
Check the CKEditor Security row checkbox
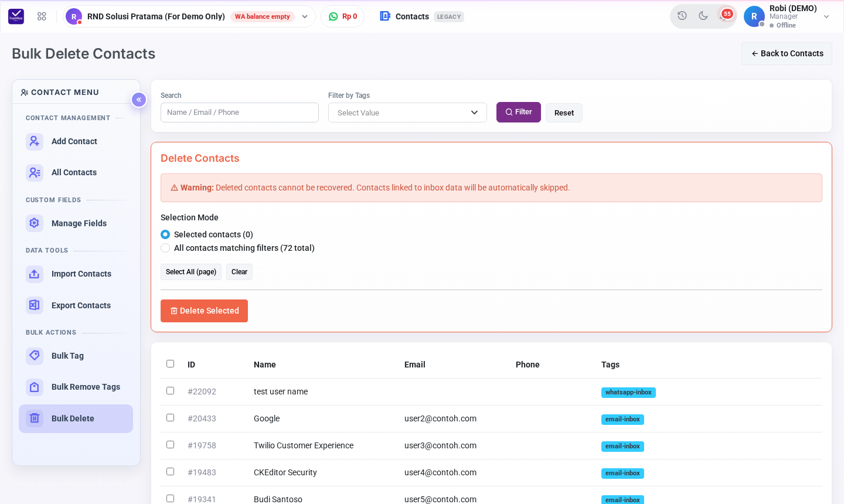point(171,472)
